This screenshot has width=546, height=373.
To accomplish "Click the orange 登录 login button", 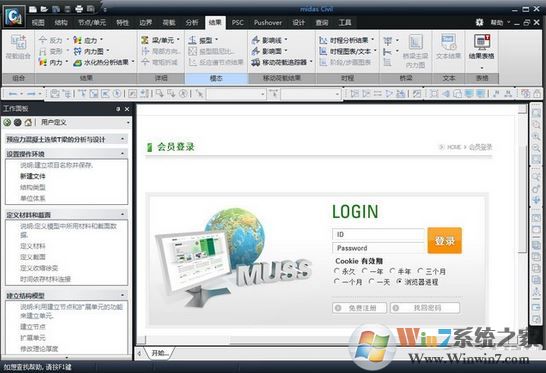I will (444, 240).
